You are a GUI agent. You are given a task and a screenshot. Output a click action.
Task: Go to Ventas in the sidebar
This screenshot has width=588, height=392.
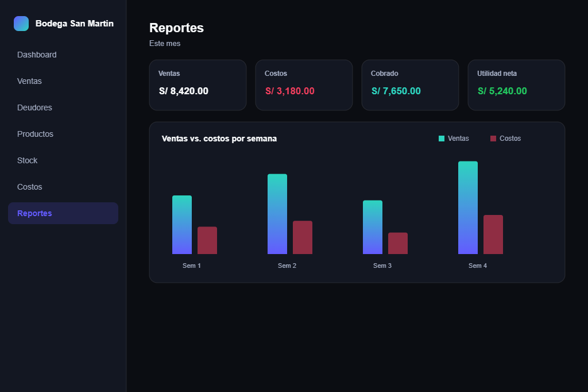(63, 81)
